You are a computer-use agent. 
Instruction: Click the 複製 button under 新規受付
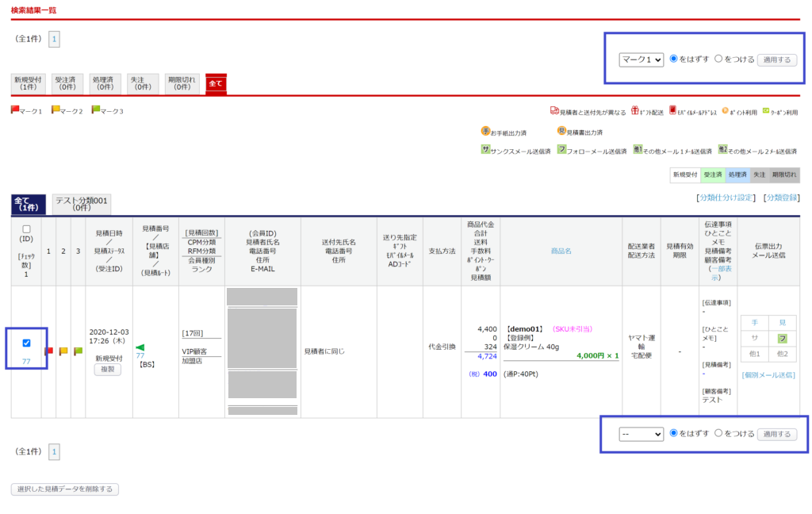point(108,370)
